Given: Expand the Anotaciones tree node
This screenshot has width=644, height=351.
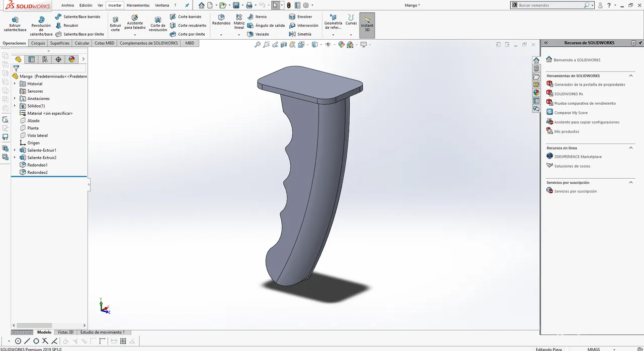Looking at the screenshot, I should pos(15,99).
